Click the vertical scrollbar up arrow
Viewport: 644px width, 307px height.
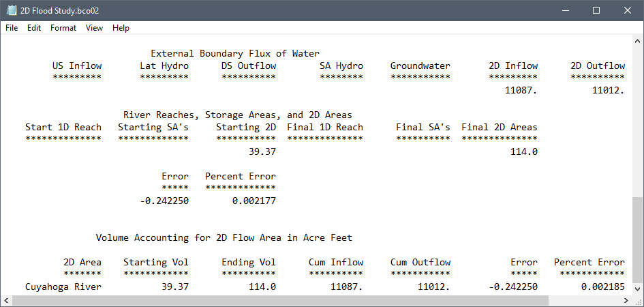637,42
